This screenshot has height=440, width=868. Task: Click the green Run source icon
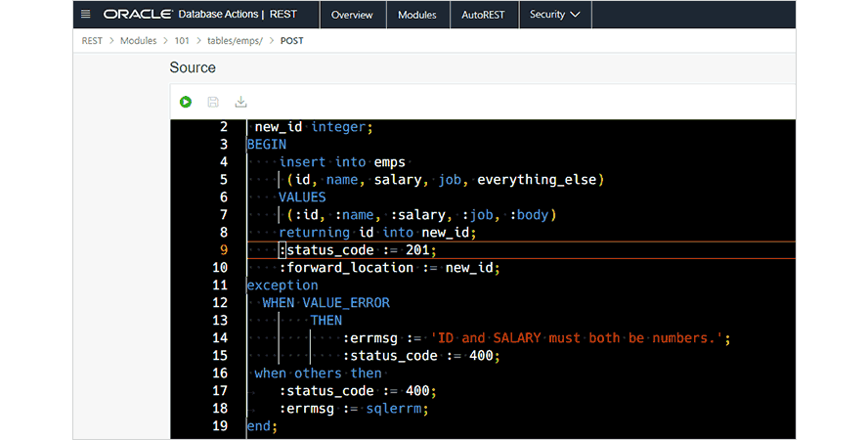[x=186, y=102]
